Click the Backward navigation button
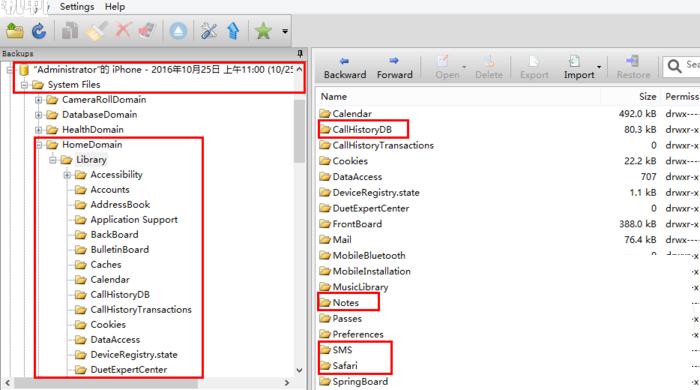 click(345, 68)
